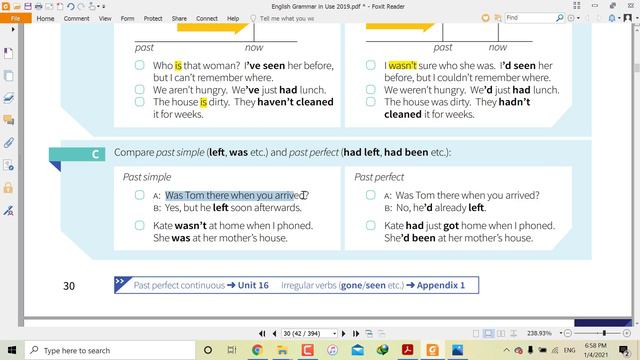The width and height of the screenshot is (640, 360).
Task: Switch to the Protect ribbon tab
Action: pyautogui.click(x=153, y=18)
